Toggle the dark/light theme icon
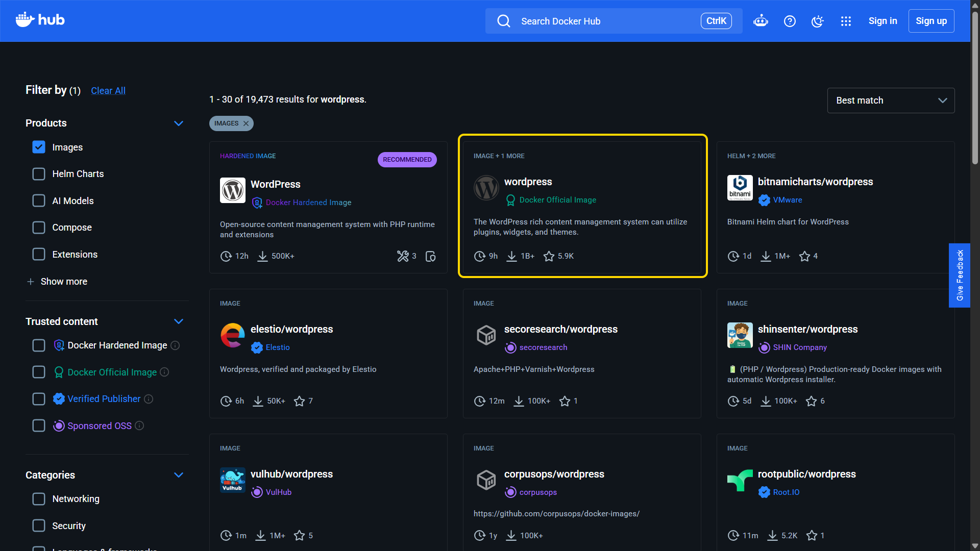This screenshot has width=980, height=551. pos(818,21)
